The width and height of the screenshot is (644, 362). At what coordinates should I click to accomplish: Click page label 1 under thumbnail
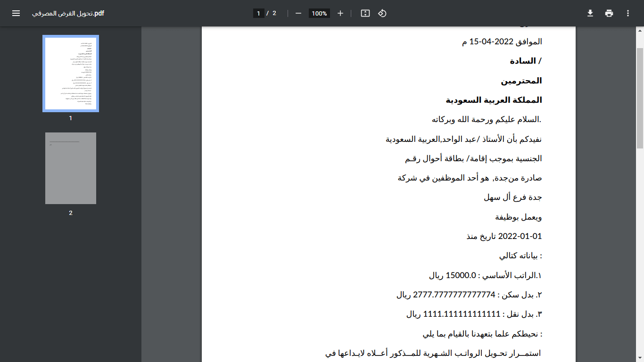pyautogui.click(x=71, y=118)
